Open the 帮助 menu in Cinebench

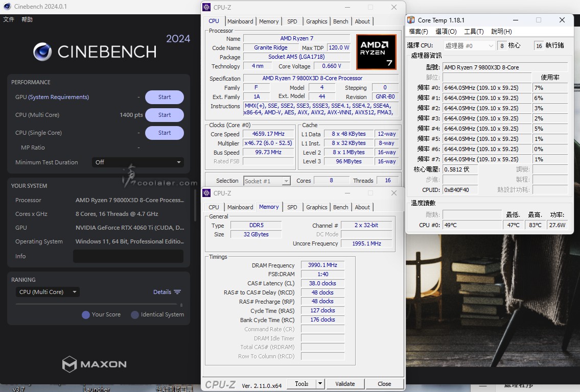pyautogui.click(x=27, y=19)
